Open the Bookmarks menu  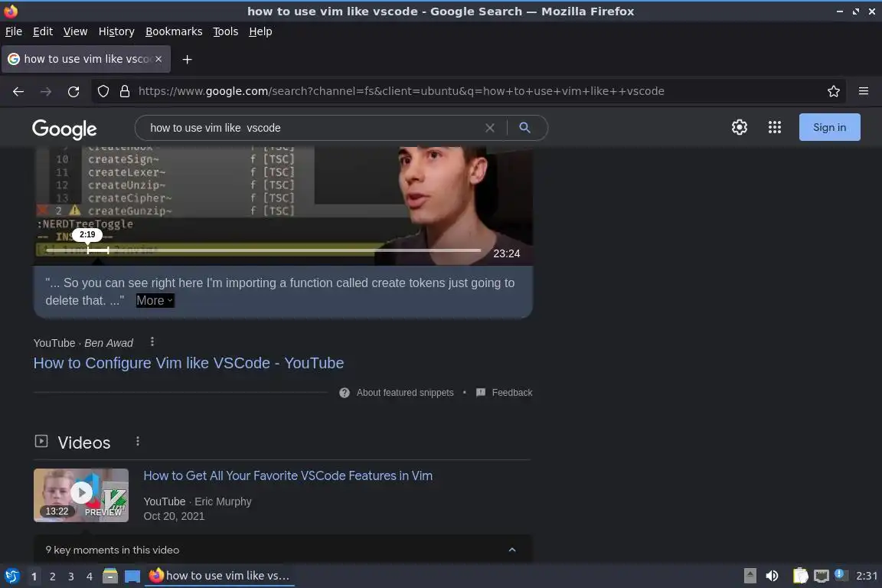pyautogui.click(x=174, y=31)
